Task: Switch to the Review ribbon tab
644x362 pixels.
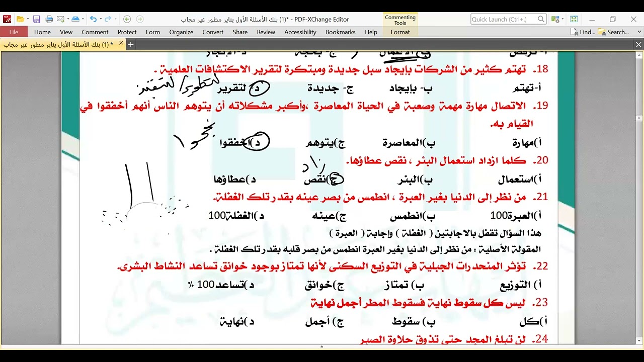Action: pyautogui.click(x=266, y=32)
